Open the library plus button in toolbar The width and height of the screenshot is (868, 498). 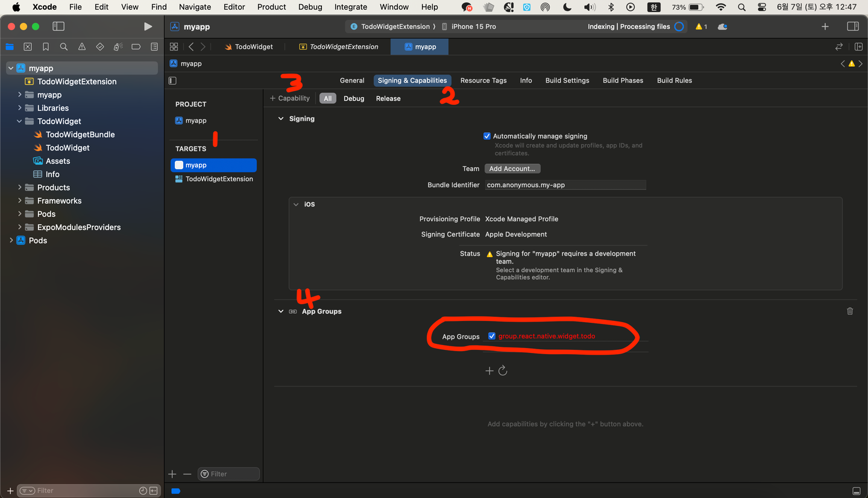click(825, 26)
